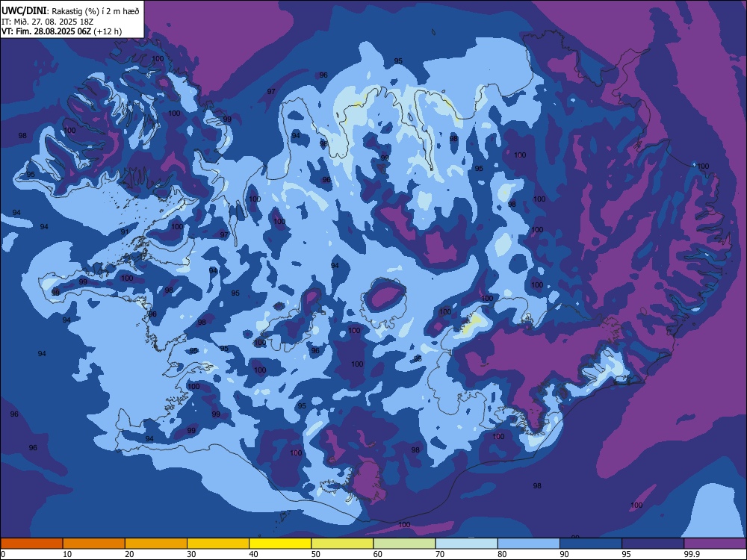Click the 80–90 light blue legend swatch
Viewport: 747px width, 560px height.
(529, 544)
